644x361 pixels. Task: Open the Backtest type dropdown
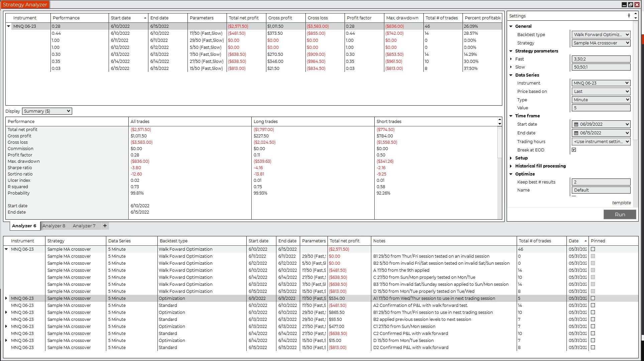pyautogui.click(x=601, y=35)
